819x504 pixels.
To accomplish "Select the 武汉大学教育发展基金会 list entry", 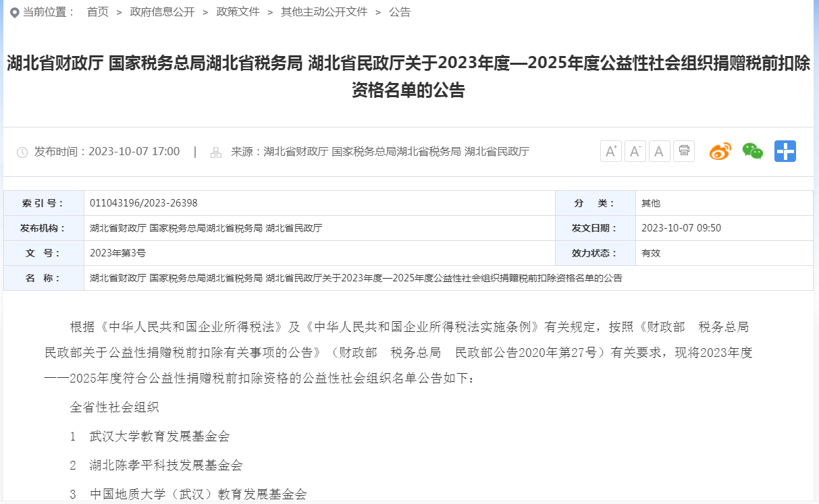I will pos(159,437).
